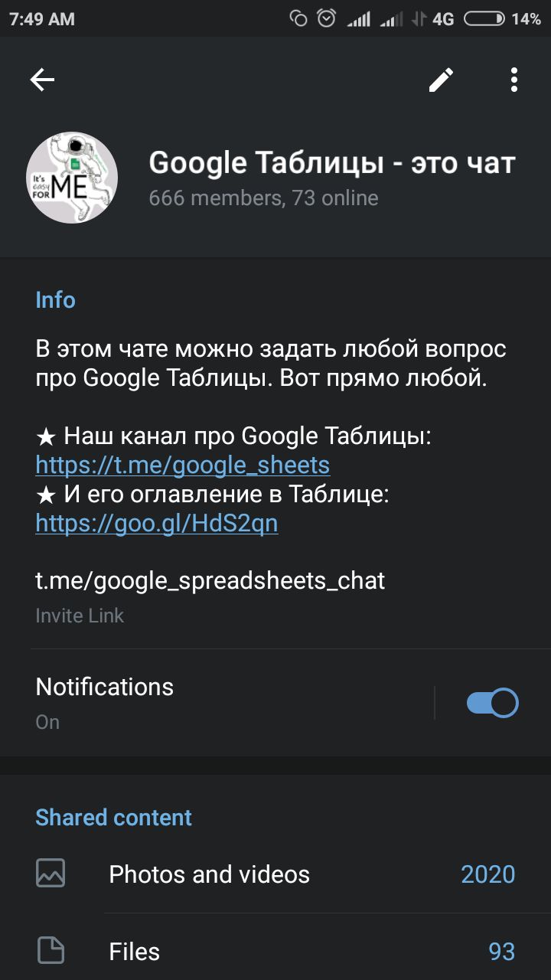This screenshot has width=551, height=980.
Task: Open the group avatar picture
Action: point(72,178)
